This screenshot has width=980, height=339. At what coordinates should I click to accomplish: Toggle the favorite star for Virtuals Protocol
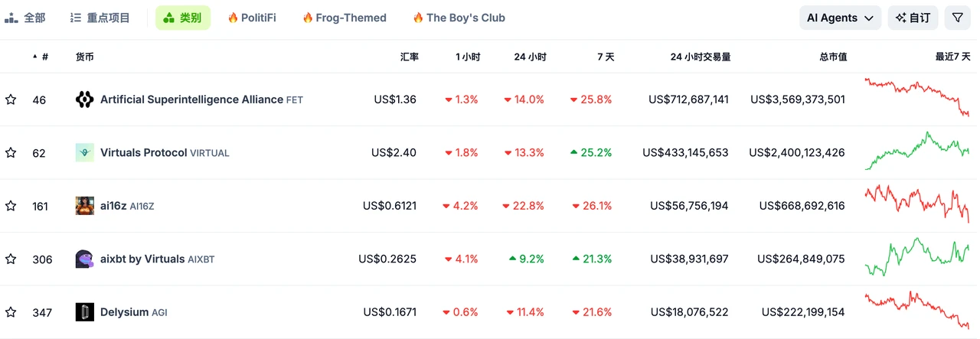(11, 153)
